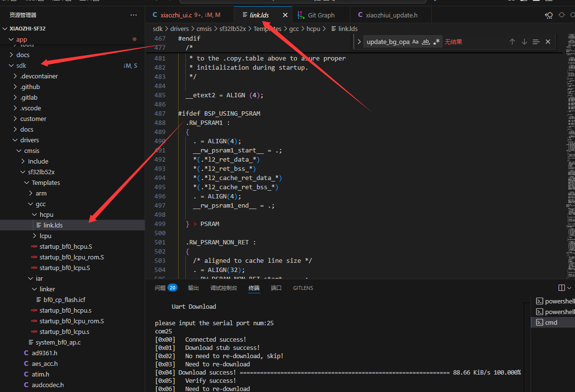This screenshot has width=575, height=392.
Task: Select link.lds file in explorer
Action: click(72, 225)
